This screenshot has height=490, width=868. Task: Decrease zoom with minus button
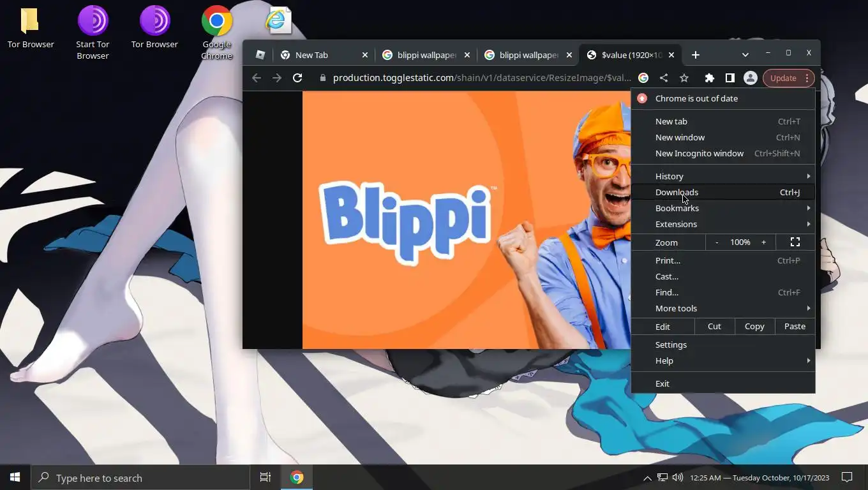[717, 242]
